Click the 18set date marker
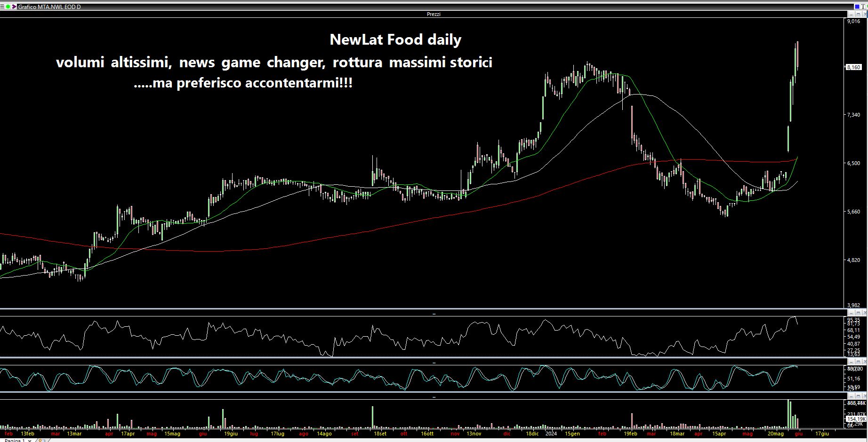868x442 pixels. point(380,434)
